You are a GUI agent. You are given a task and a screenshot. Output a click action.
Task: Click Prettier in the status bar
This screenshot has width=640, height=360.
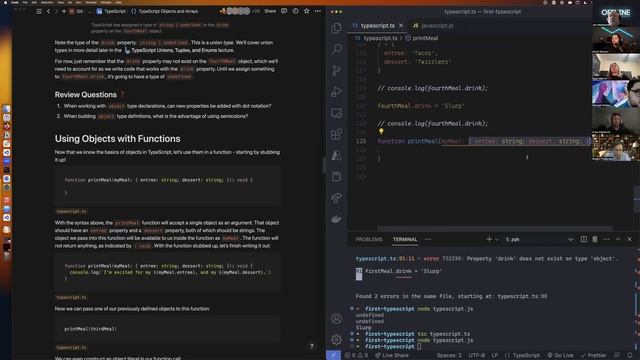click(593, 356)
